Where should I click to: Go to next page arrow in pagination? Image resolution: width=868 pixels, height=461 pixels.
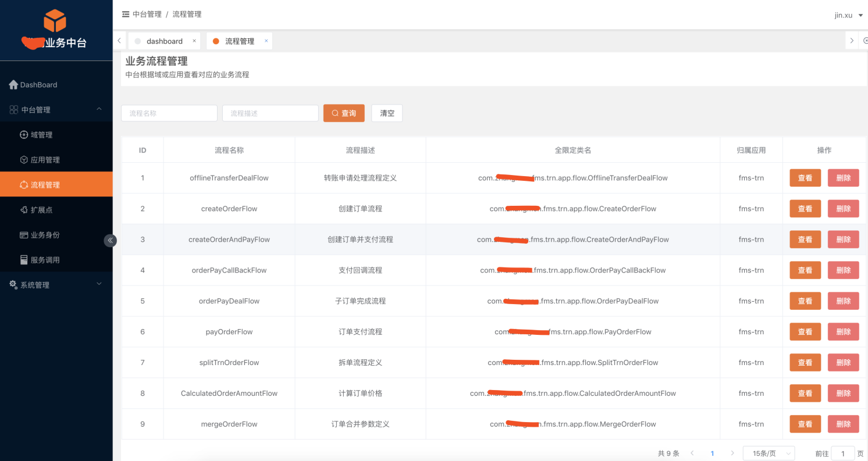[732, 453]
